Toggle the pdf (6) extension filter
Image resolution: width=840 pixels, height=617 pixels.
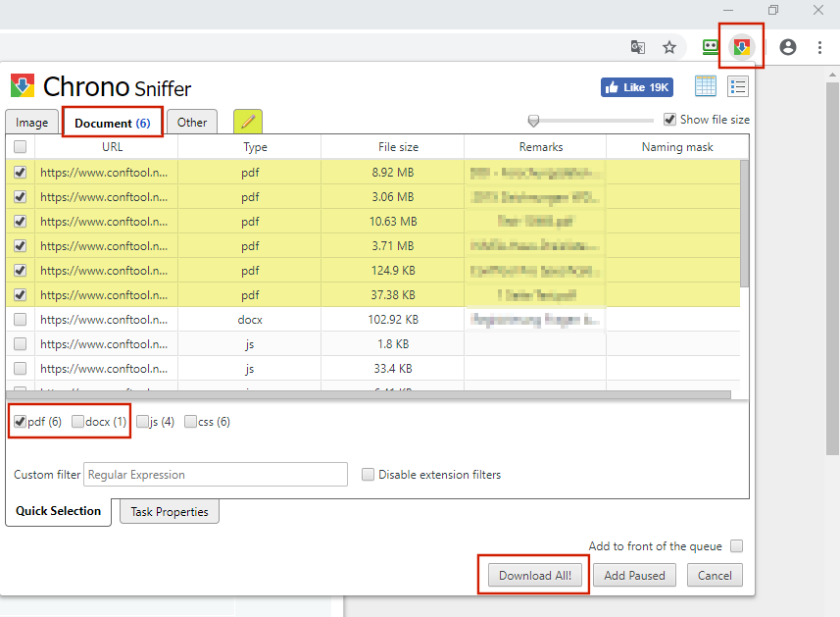(x=21, y=422)
